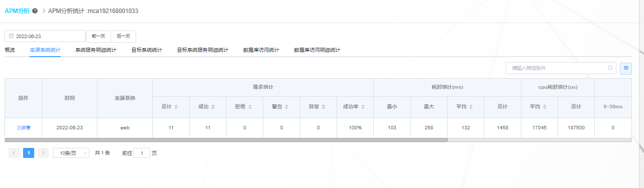Click the page 1 button
This screenshot has width=644, height=188.
pyautogui.click(x=29, y=153)
